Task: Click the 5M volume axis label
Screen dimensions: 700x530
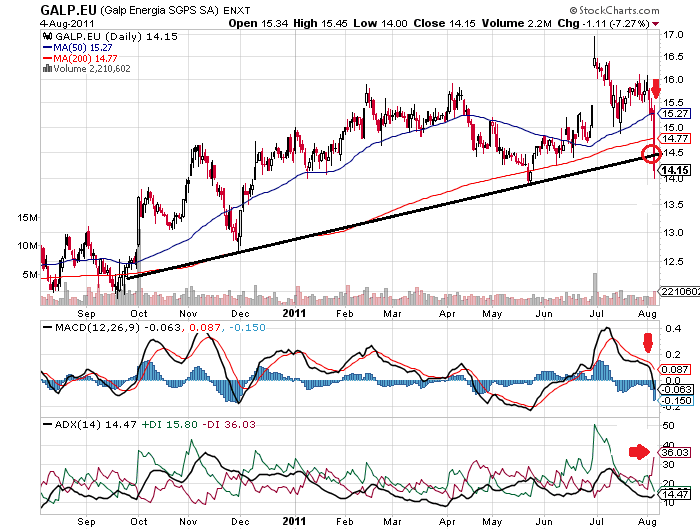Action: [x=30, y=275]
